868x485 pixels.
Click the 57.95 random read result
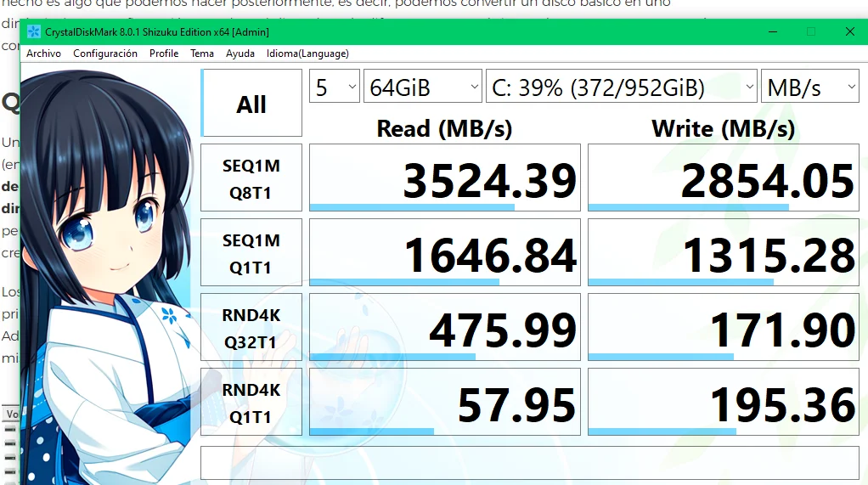pyautogui.click(x=445, y=402)
